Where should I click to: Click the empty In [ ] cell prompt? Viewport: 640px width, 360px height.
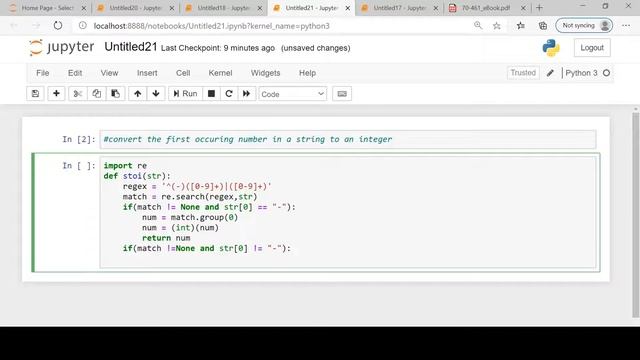tap(79, 166)
